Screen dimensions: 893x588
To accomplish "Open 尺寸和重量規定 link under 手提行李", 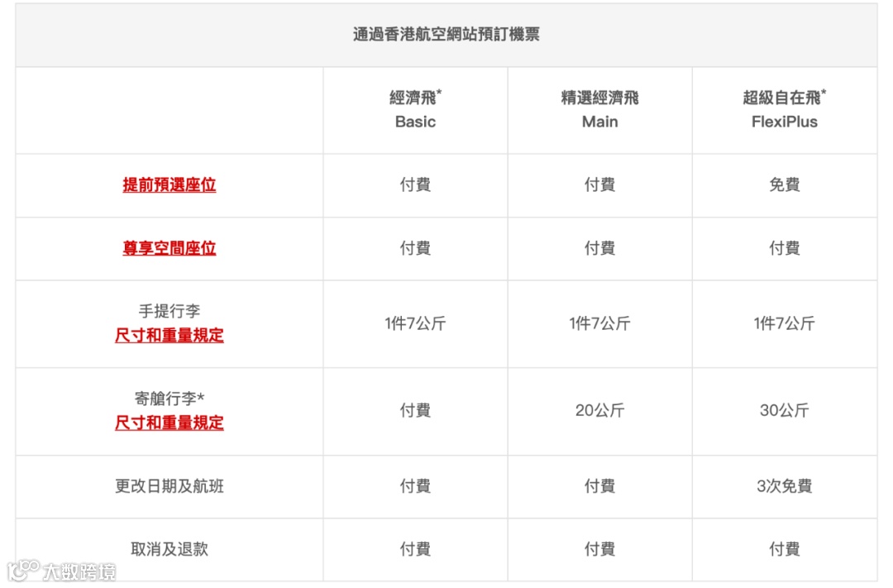I will [x=170, y=335].
